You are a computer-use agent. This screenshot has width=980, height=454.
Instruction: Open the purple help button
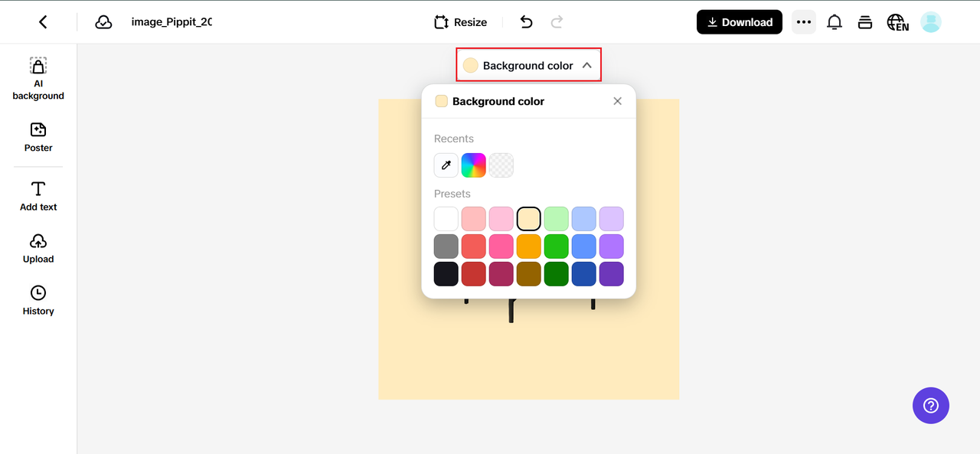click(x=930, y=406)
